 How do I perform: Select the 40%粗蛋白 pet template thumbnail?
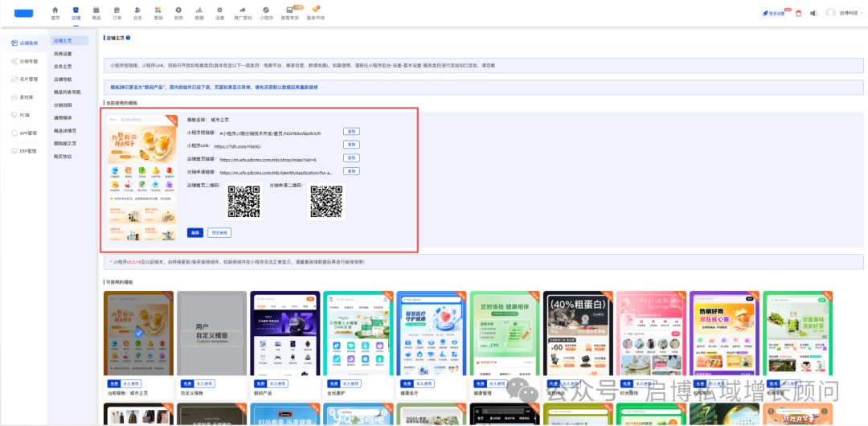[578, 334]
